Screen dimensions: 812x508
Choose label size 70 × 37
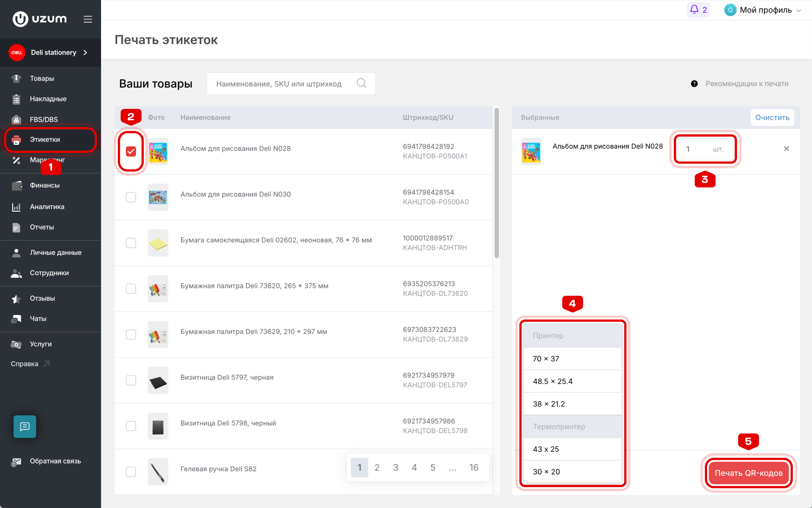[572, 359]
